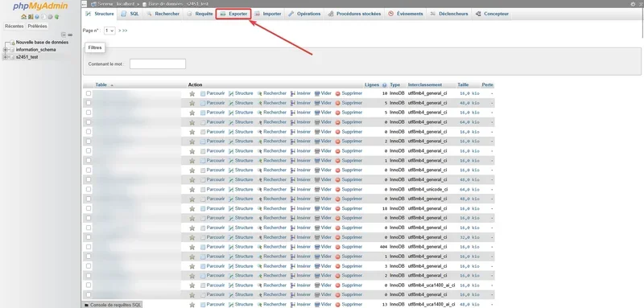Select checkbox of the utf8mb4_unicode_ci table

click(89, 189)
